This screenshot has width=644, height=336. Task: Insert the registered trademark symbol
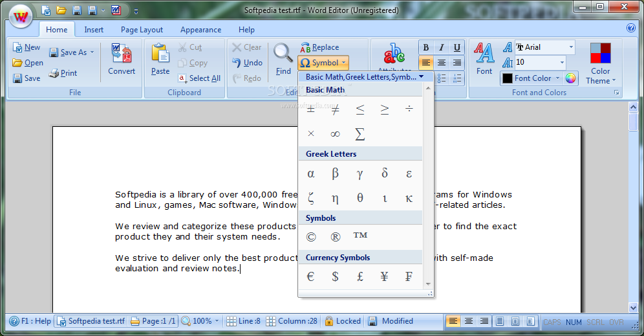(335, 237)
